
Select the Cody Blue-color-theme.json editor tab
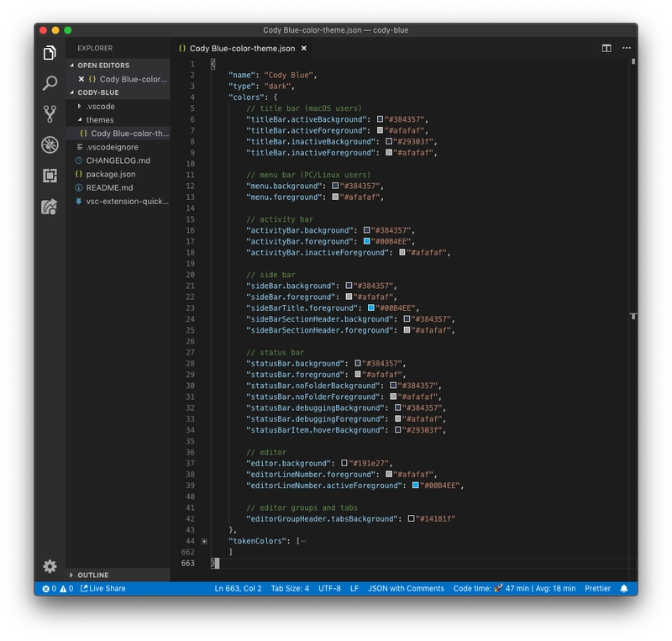pos(243,49)
